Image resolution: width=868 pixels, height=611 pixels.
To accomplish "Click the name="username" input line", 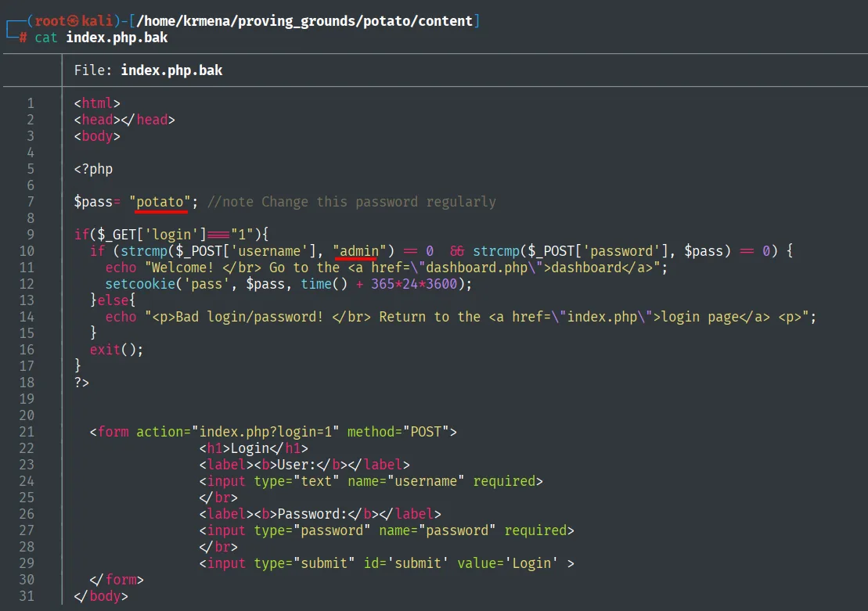I will coord(371,481).
